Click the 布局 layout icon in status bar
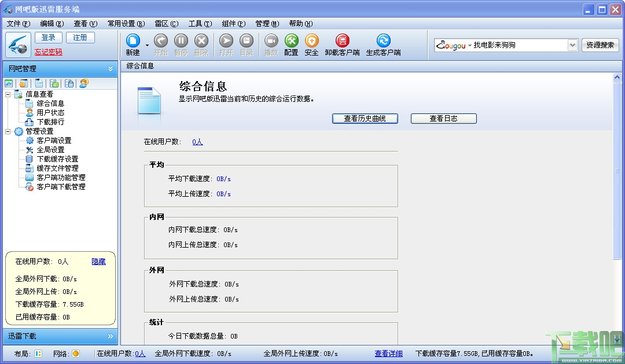 [x=38, y=354]
